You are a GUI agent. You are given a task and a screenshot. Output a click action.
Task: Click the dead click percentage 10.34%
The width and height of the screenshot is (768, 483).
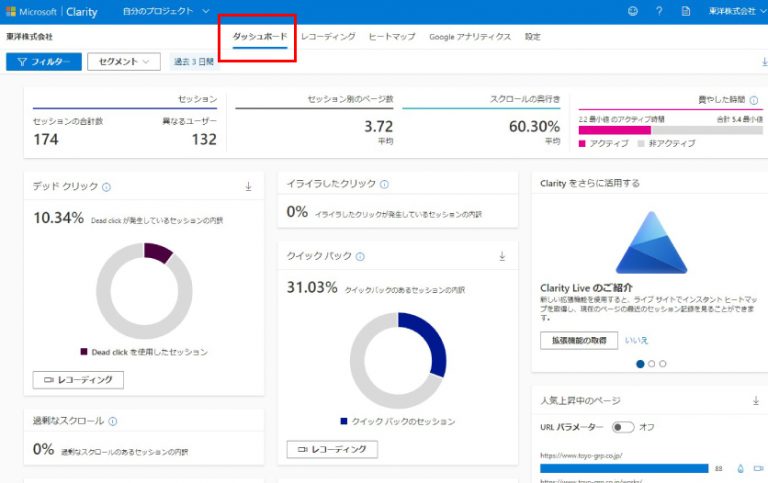point(58,218)
